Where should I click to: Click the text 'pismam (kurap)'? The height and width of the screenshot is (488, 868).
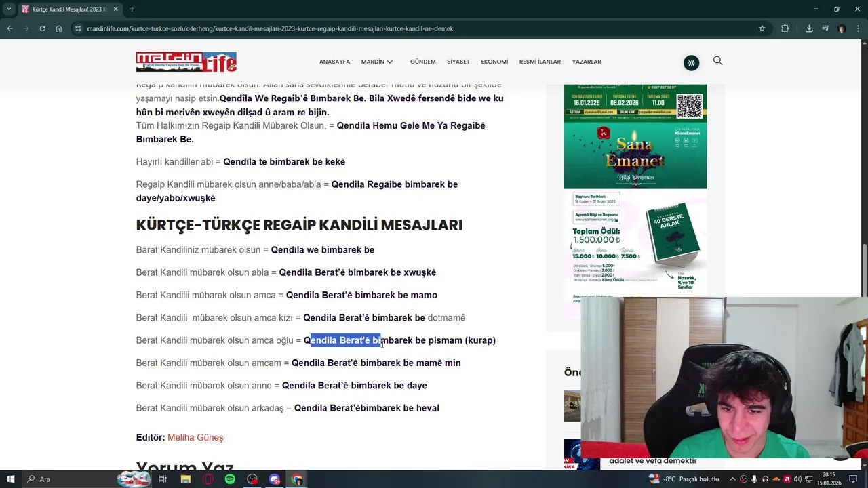click(462, 340)
